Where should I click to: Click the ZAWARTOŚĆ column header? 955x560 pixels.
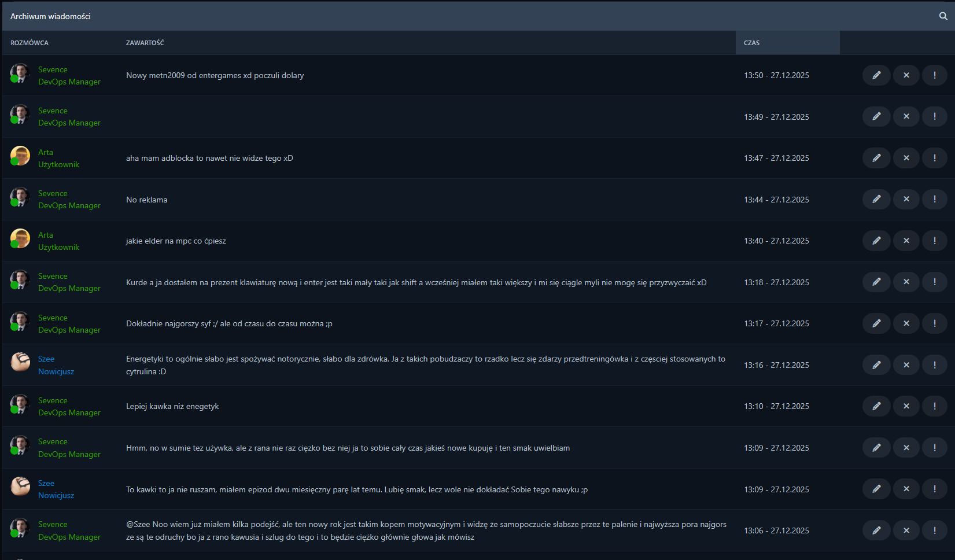pyautogui.click(x=145, y=43)
